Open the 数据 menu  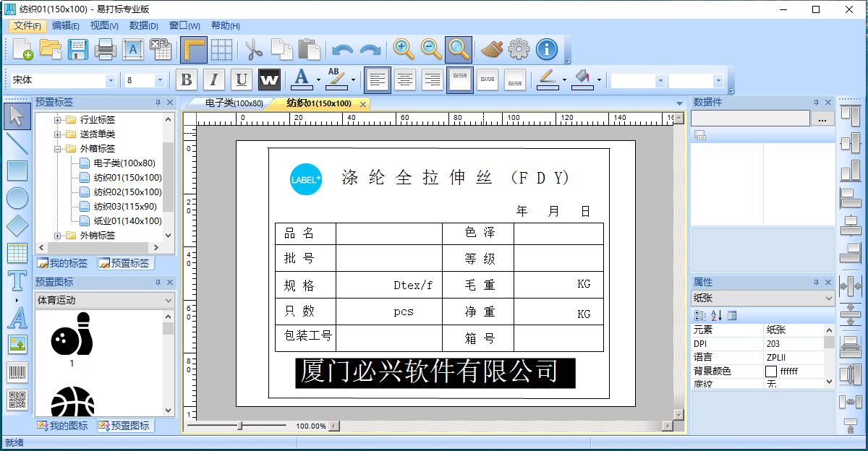[144, 25]
